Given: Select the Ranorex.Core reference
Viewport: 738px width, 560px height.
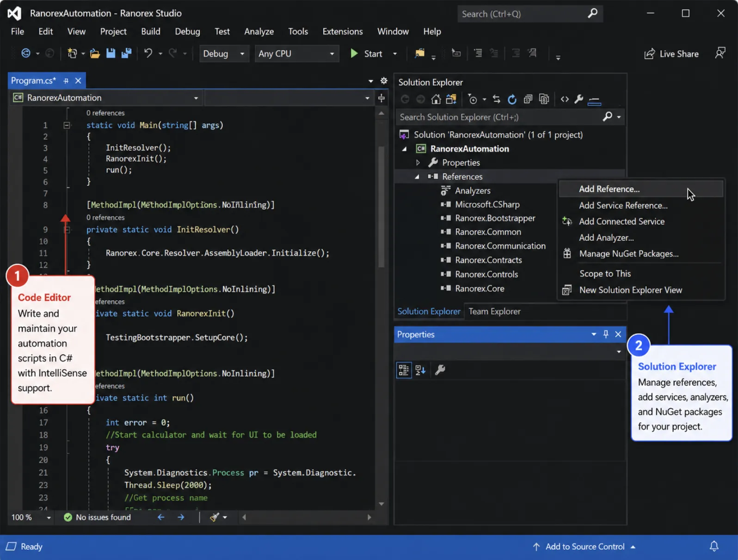Looking at the screenshot, I should pos(480,288).
